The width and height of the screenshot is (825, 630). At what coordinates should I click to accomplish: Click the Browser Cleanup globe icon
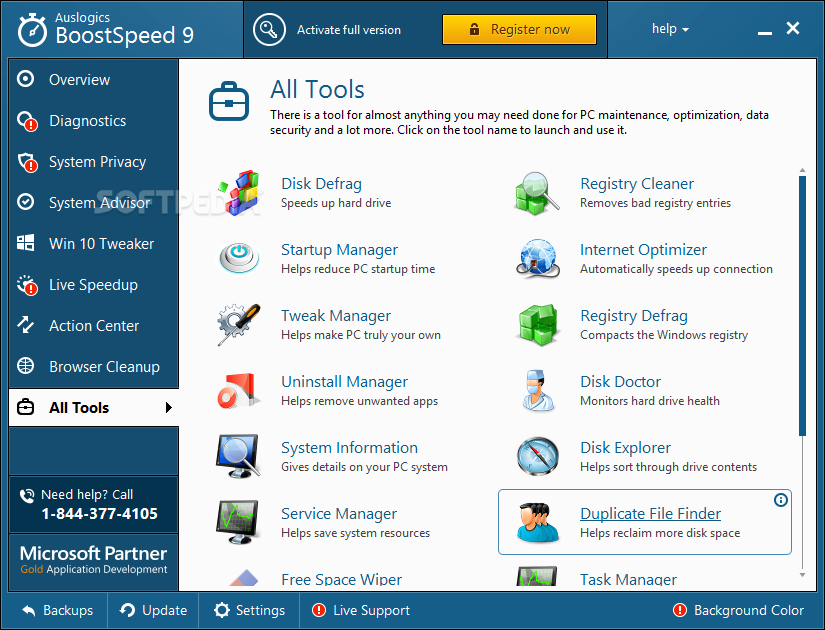pos(25,366)
